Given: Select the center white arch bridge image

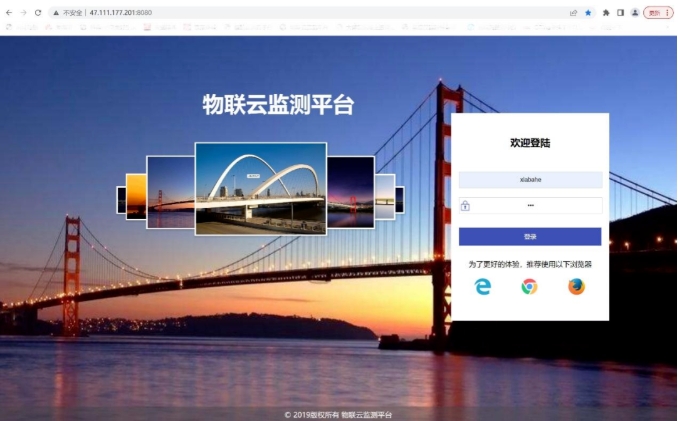Looking at the screenshot, I should click(260, 188).
